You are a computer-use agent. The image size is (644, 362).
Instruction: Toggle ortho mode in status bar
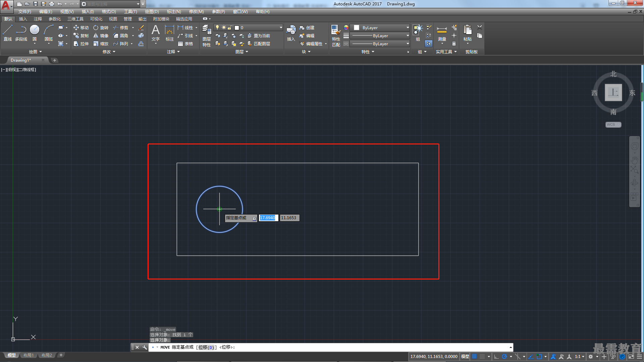pyautogui.click(x=496, y=357)
